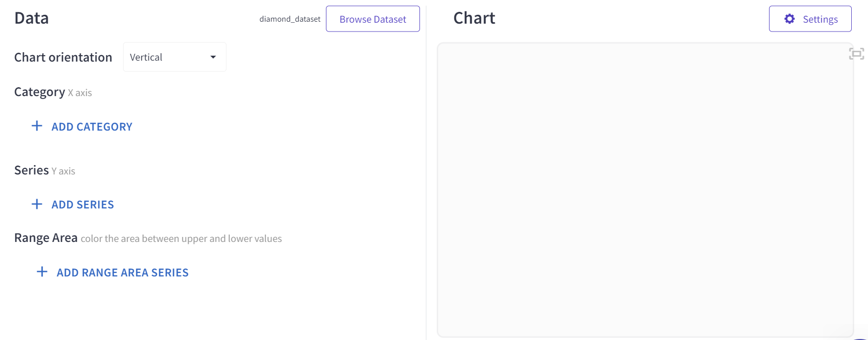Click the plus icon beside ADD SERIES
Screen dimensions: 868x340
coord(37,204)
